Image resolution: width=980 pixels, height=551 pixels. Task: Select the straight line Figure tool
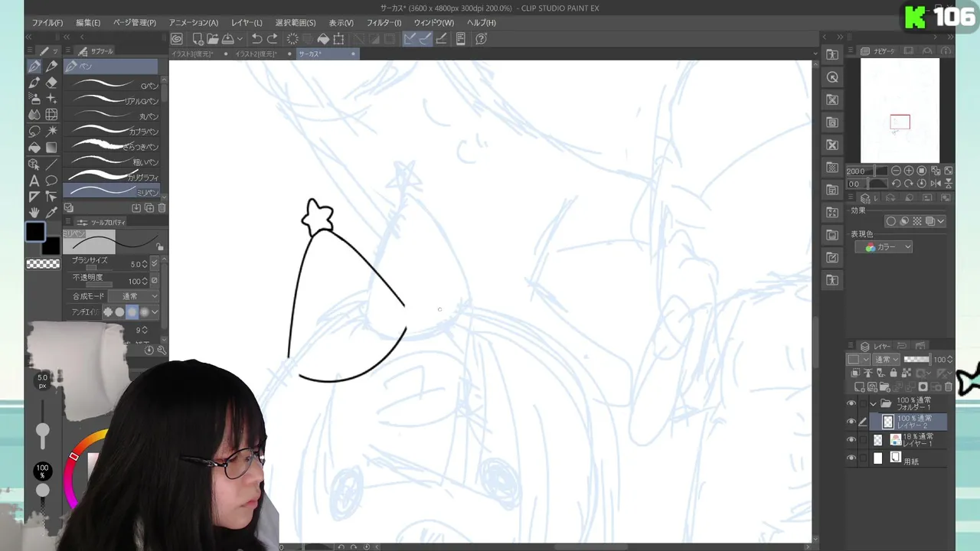tap(51, 164)
